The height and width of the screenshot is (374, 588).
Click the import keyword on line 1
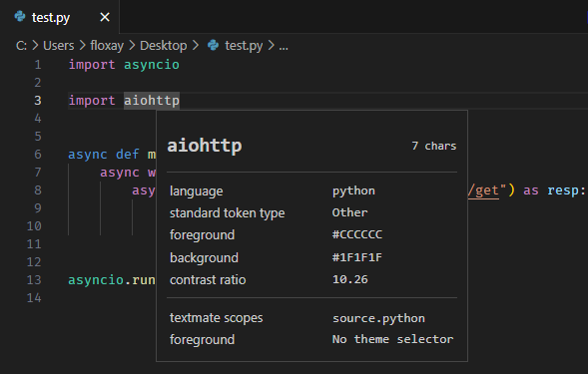92,65
